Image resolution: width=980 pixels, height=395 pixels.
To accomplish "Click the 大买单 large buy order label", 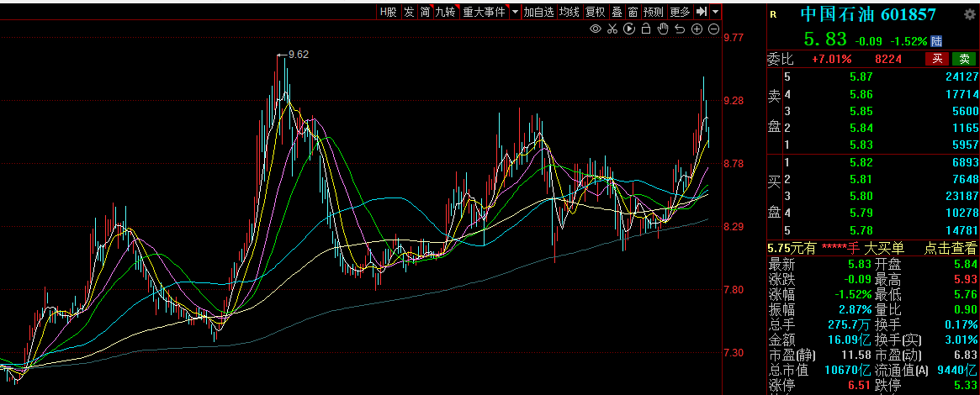I will click(x=882, y=249).
